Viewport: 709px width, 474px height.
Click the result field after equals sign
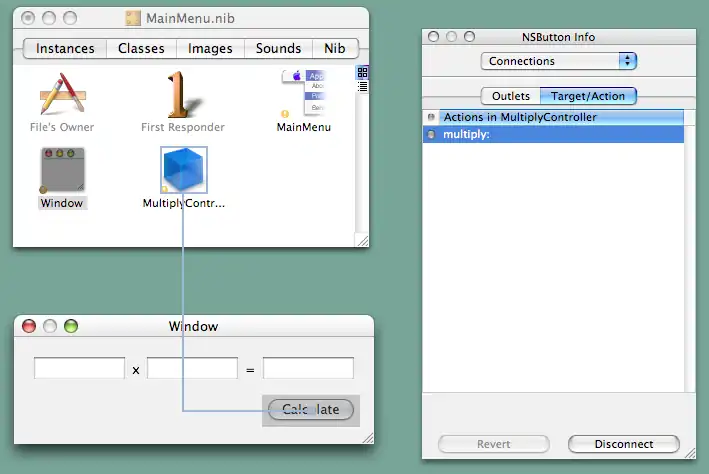[x=308, y=369]
